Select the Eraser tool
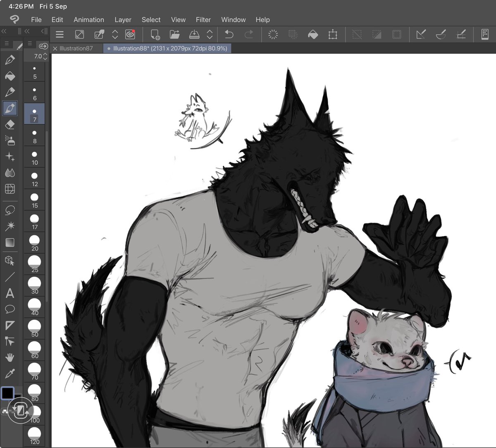Screen dimensions: 496x448 tap(10, 124)
